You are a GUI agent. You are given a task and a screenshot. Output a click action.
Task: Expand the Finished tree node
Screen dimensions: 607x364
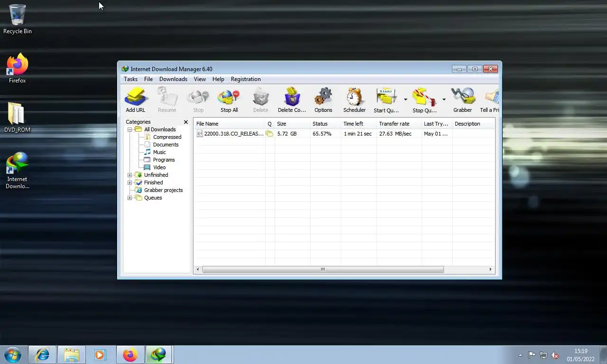tap(129, 182)
